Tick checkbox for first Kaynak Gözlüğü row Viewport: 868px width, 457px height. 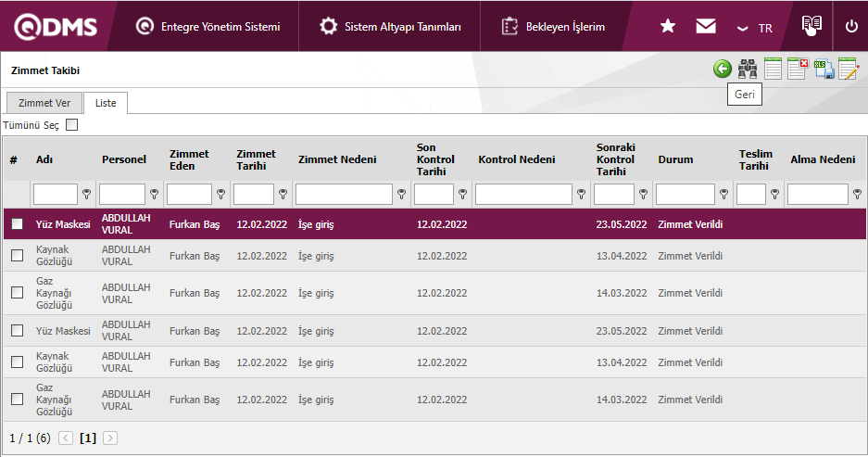17,256
